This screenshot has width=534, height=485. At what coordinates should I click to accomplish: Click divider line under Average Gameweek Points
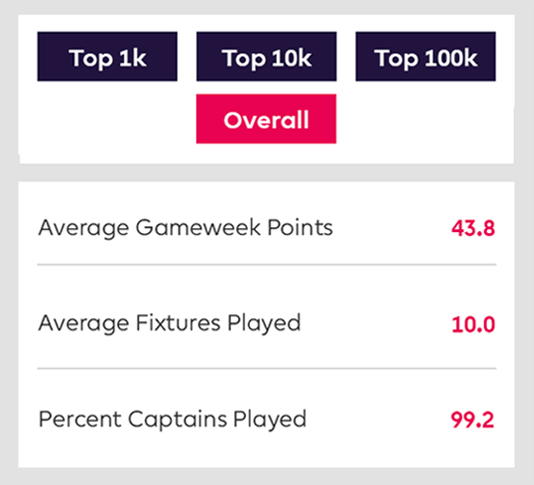click(267, 264)
